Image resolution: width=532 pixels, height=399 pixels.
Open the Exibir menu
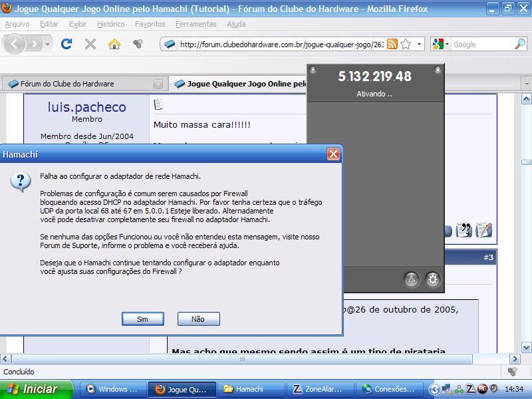tap(78, 24)
